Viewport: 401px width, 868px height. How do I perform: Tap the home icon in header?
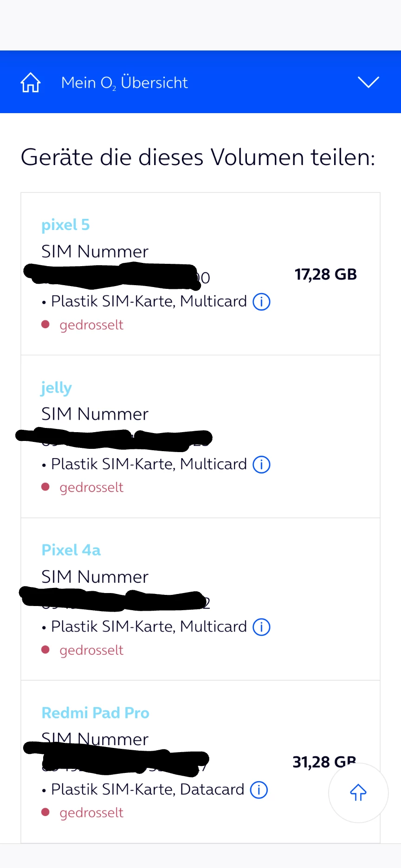pos(31,83)
